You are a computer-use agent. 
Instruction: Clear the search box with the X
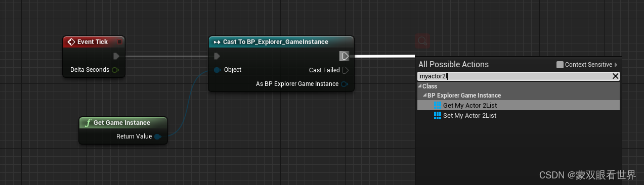(616, 76)
